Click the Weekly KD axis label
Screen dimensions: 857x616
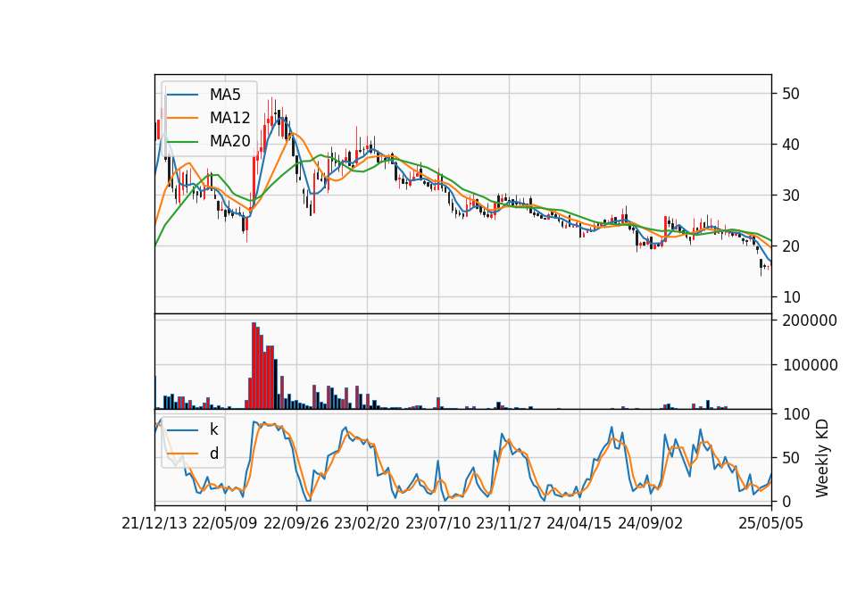click(x=822, y=458)
